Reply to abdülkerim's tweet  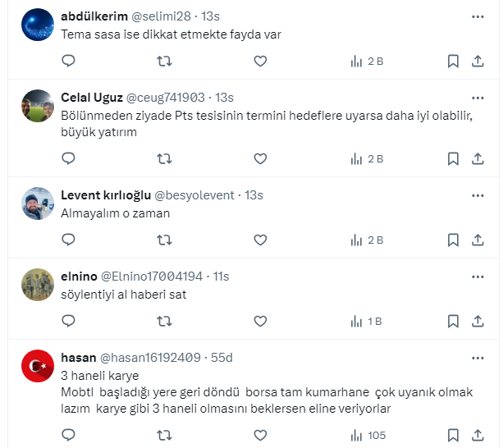pyautogui.click(x=69, y=61)
